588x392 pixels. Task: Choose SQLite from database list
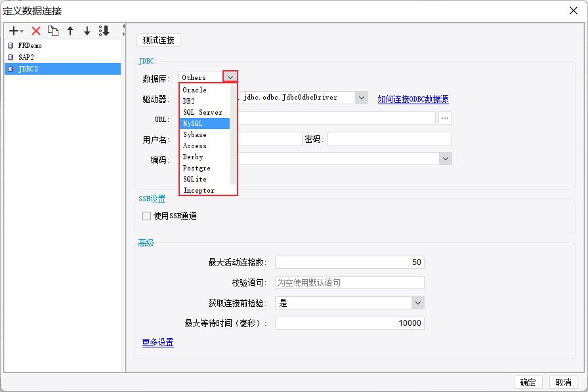click(205, 179)
